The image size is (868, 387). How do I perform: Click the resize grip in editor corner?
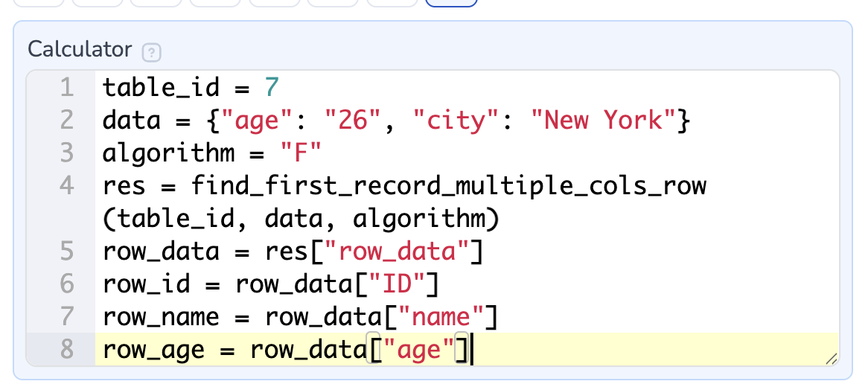tap(831, 359)
